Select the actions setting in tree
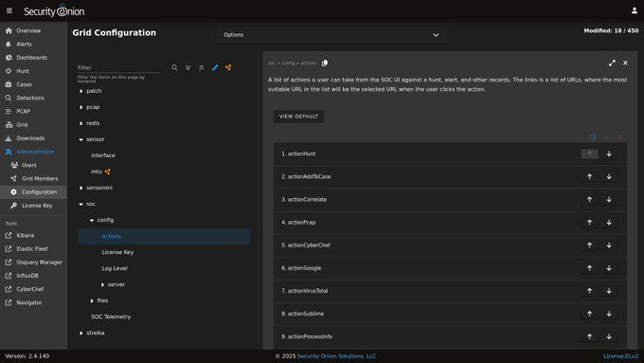This screenshot has height=363, width=644. [164, 236]
